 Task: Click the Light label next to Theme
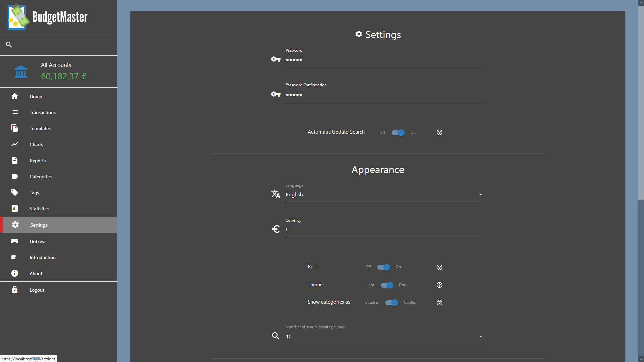(x=370, y=285)
